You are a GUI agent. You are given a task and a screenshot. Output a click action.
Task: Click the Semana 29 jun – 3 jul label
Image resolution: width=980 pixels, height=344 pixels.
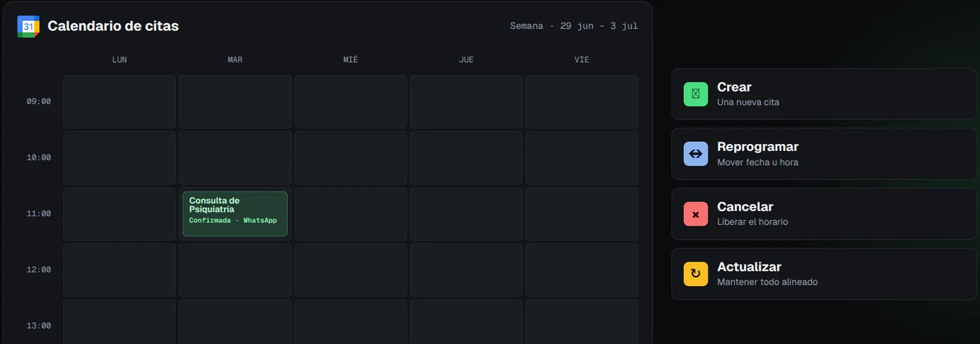[x=573, y=26]
